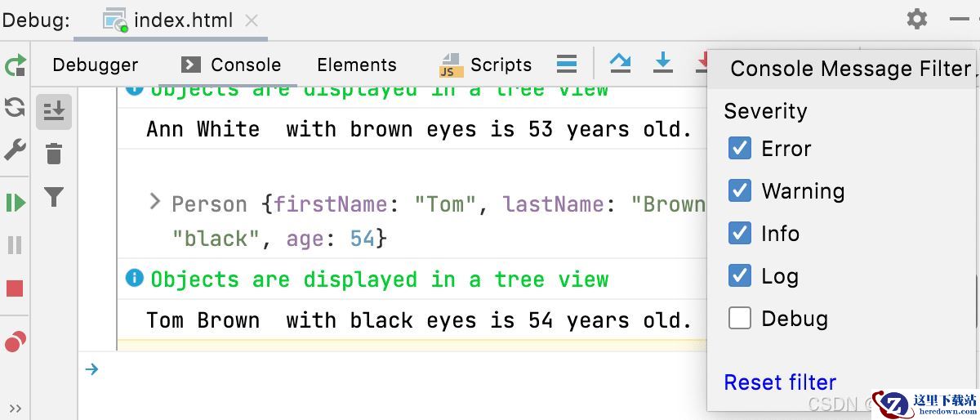The width and height of the screenshot is (980, 420).
Task: Click the Step Over arrow icon
Action: tap(621, 63)
